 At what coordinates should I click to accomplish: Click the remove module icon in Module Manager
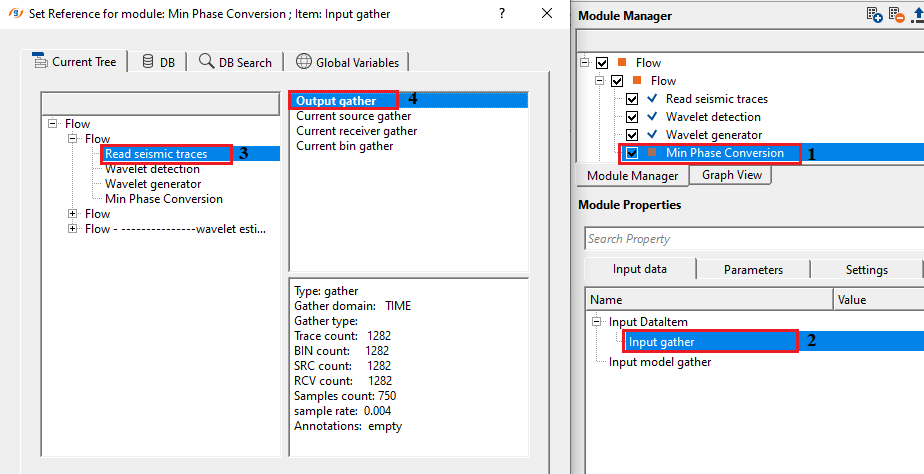pos(895,15)
